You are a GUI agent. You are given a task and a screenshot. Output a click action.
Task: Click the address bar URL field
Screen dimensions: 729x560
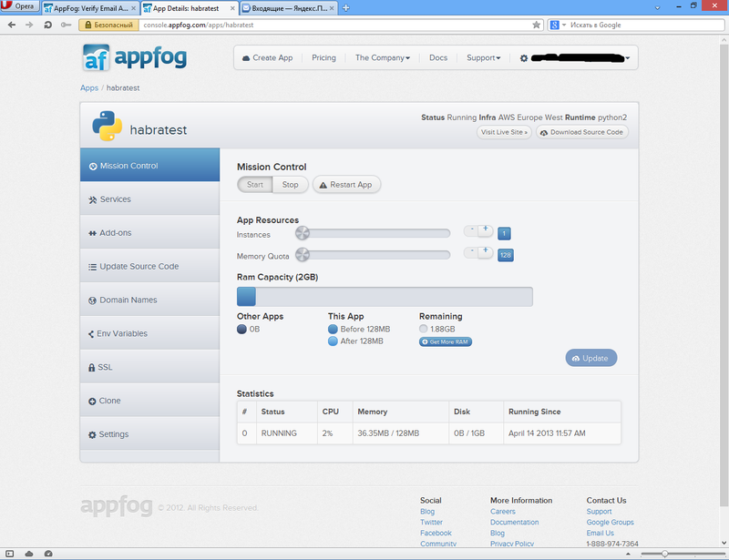[x=334, y=25]
